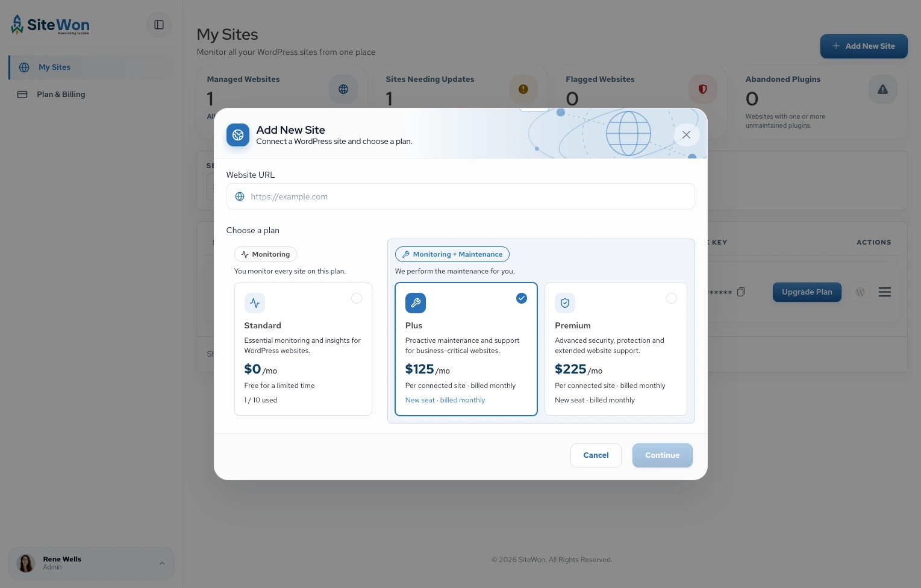This screenshot has width=921, height=588.
Task: Click the Standard plan title
Action: pos(263,325)
